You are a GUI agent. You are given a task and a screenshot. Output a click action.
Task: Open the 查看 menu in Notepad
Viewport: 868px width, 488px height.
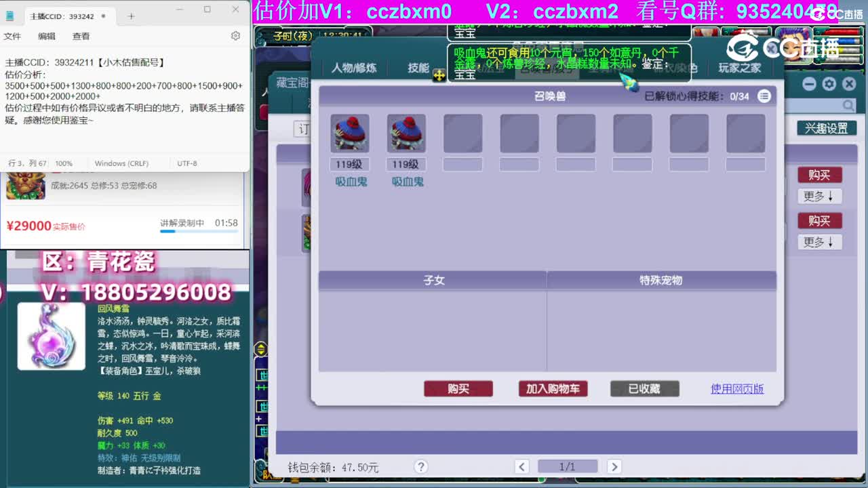pos(81,36)
